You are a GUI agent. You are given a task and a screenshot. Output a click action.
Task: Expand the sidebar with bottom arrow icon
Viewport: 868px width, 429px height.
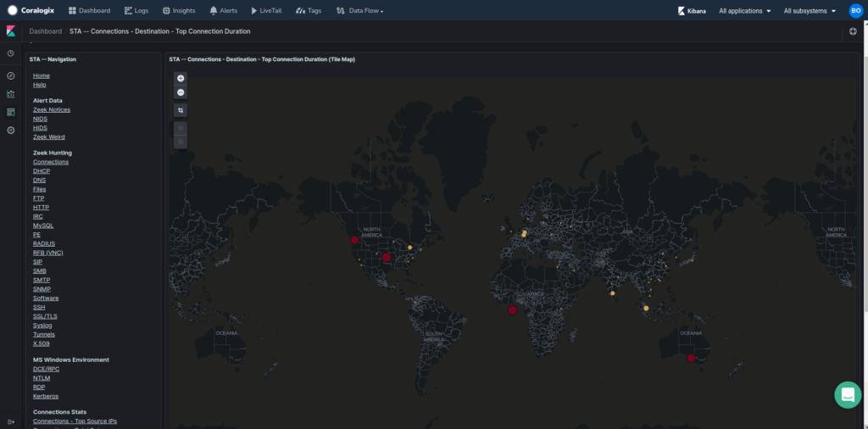(x=10, y=422)
